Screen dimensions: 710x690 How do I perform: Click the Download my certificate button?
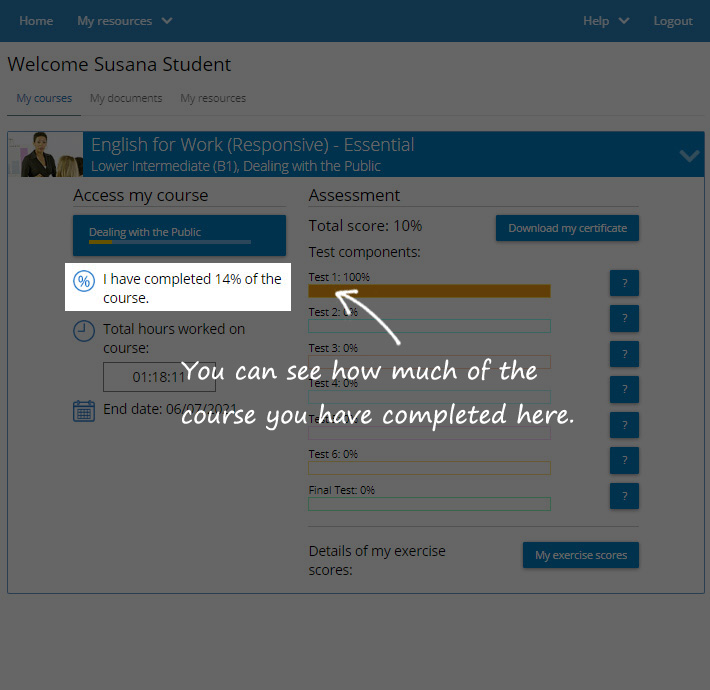(567, 228)
